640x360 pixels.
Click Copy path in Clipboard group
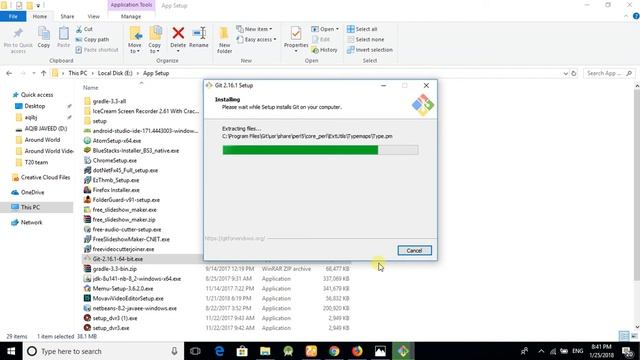[92, 40]
